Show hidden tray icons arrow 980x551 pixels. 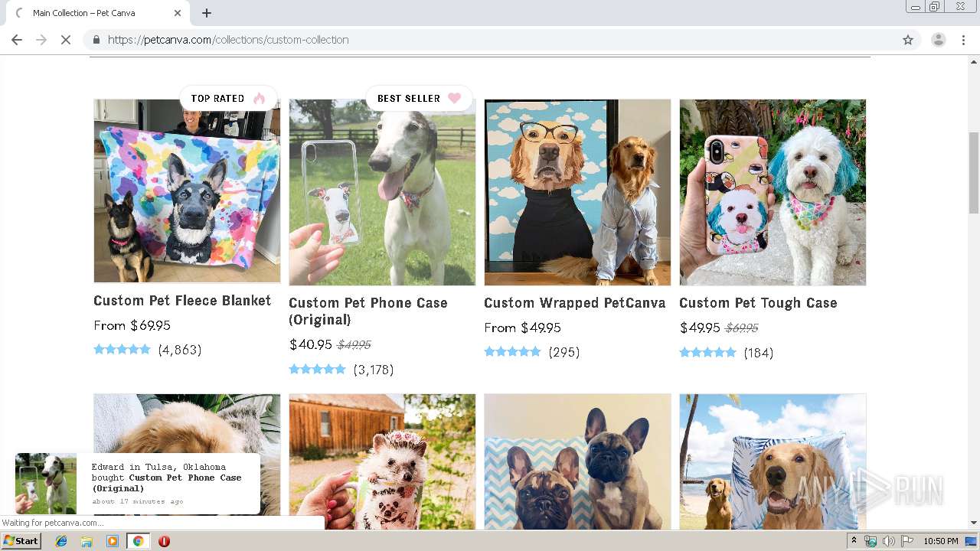click(x=854, y=541)
